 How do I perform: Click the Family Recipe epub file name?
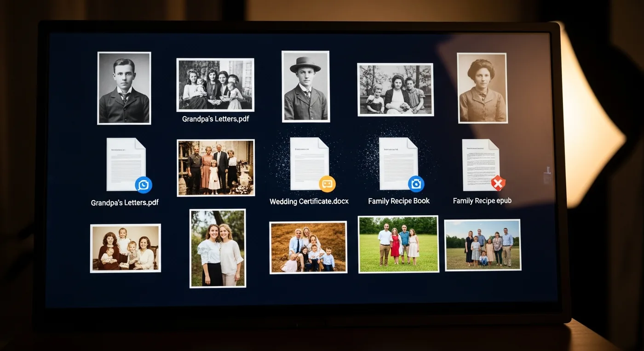(x=482, y=201)
